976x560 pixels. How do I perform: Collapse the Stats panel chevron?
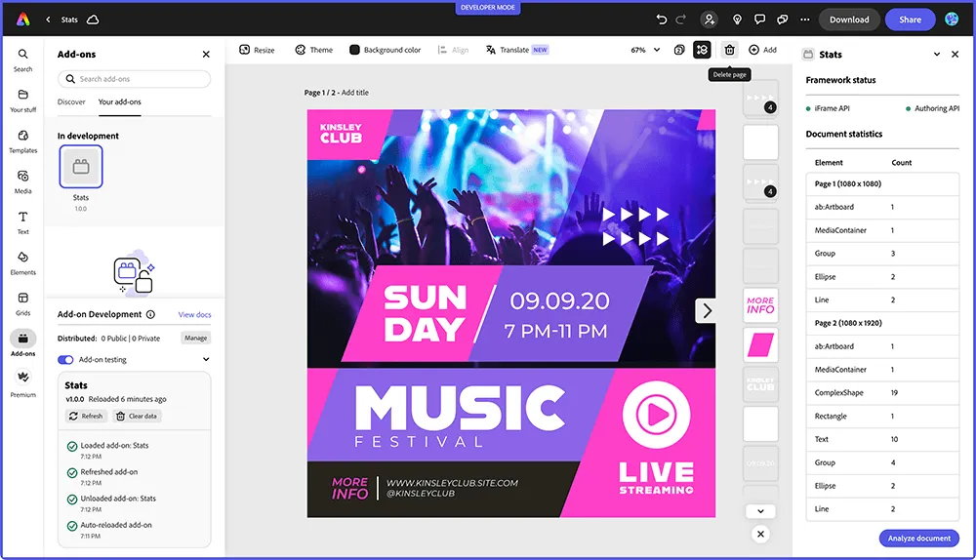pos(937,55)
